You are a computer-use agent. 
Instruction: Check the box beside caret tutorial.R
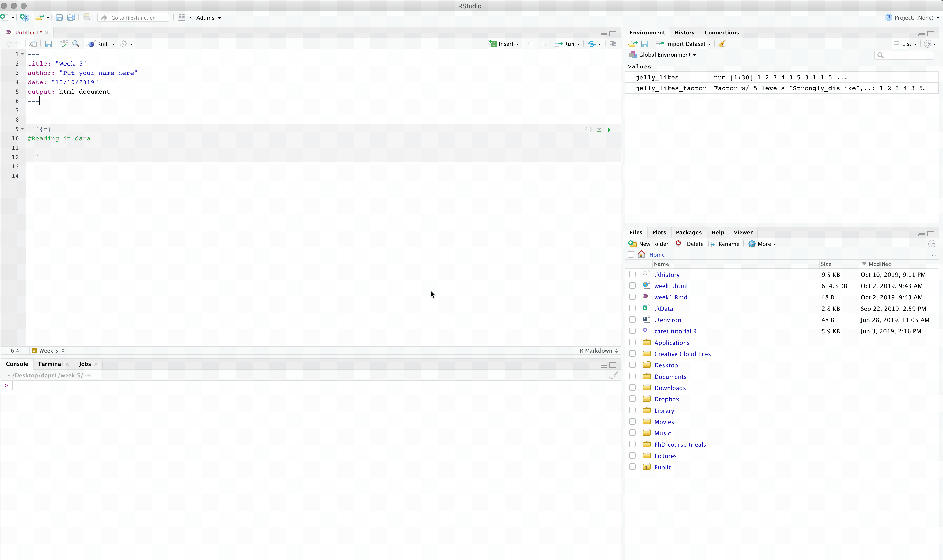click(x=632, y=331)
